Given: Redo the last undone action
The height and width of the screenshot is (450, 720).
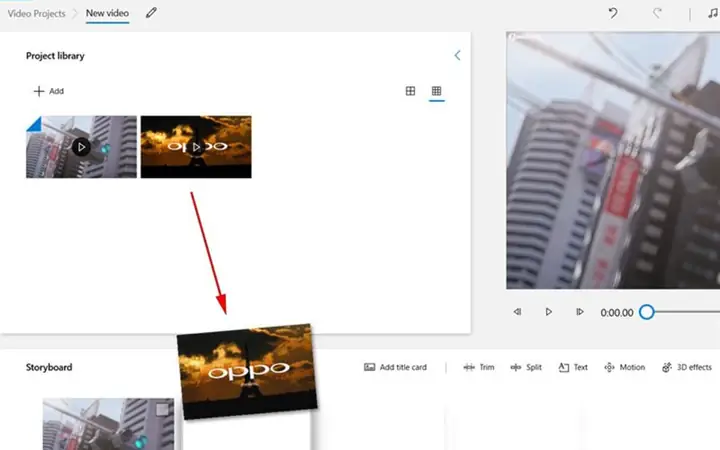Looking at the screenshot, I should tap(658, 13).
